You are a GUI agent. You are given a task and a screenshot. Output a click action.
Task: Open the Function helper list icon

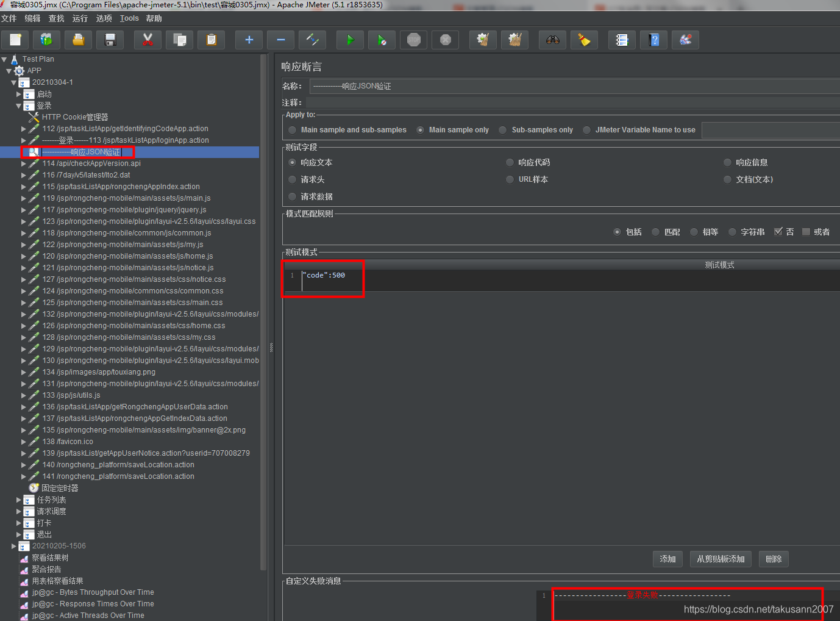click(x=622, y=40)
